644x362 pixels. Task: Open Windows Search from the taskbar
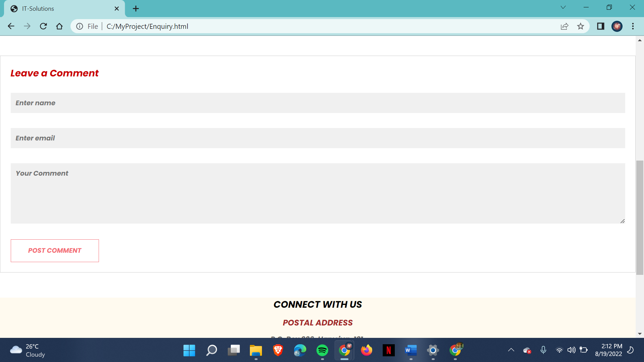tap(212, 350)
